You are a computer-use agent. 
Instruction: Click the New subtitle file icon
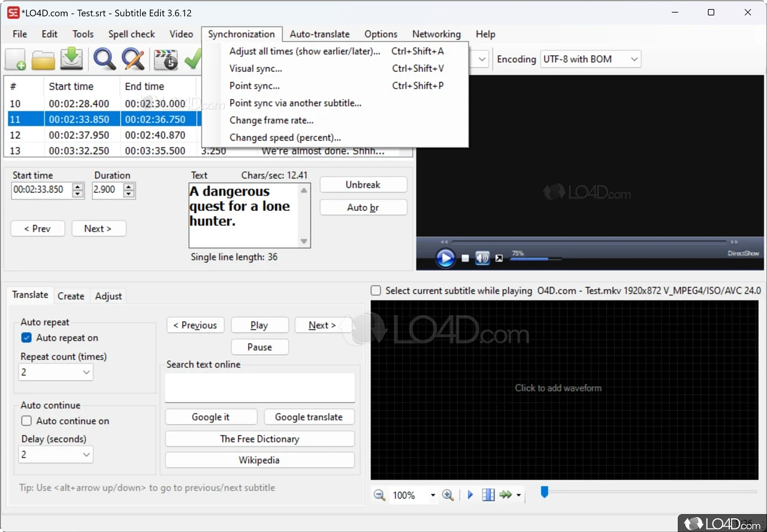(x=16, y=59)
